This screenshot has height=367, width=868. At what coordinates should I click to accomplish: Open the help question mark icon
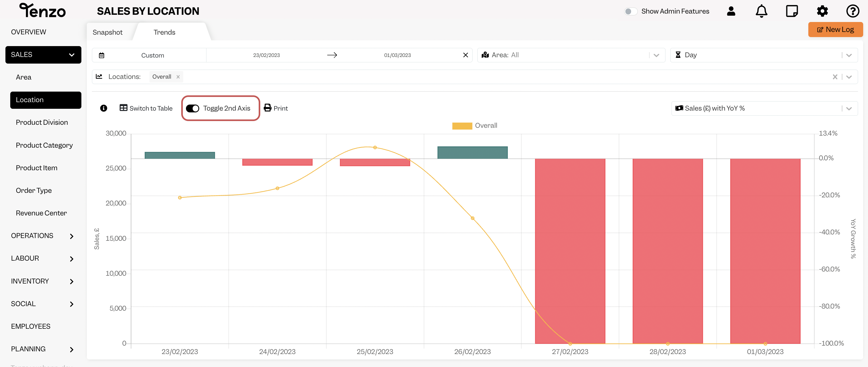coord(853,11)
